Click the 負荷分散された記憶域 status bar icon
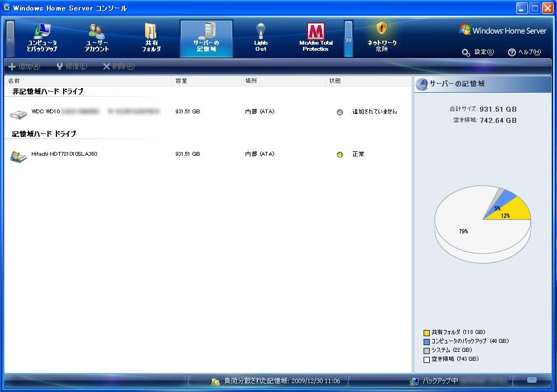 click(x=215, y=382)
